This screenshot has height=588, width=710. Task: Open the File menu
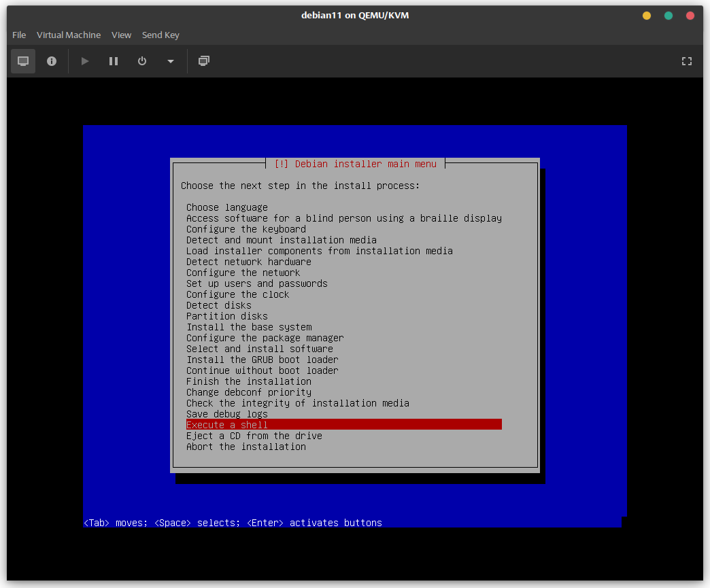pyautogui.click(x=19, y=35)
